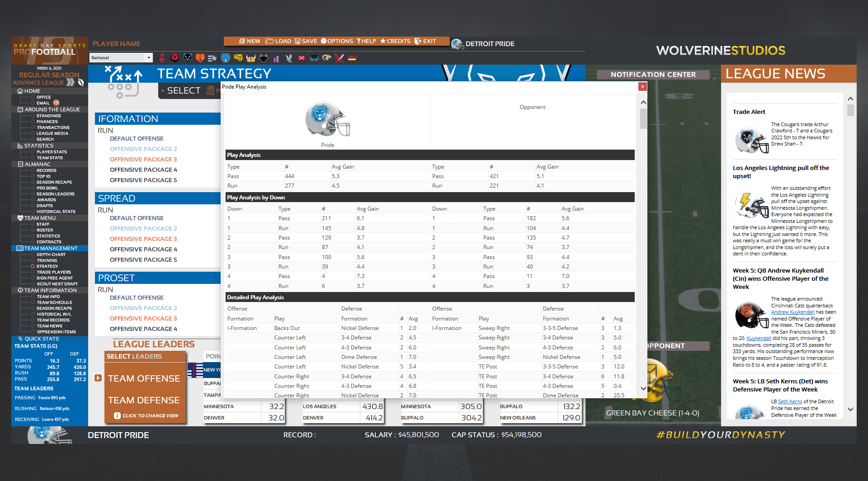868x481 pixels.
Task: Click the tank team logo icon
Action: (x=352, y=58)
